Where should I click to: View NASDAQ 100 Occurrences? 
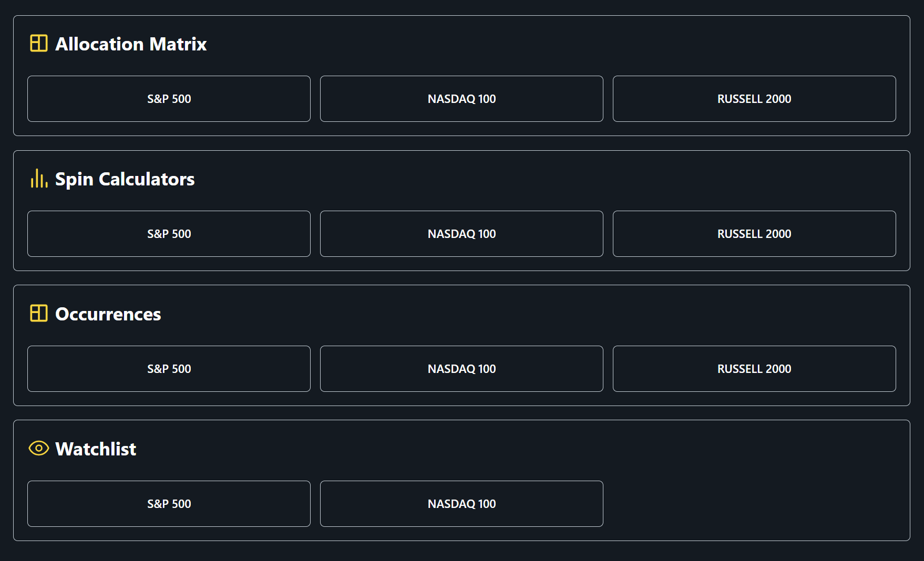[x=461, y=369]
